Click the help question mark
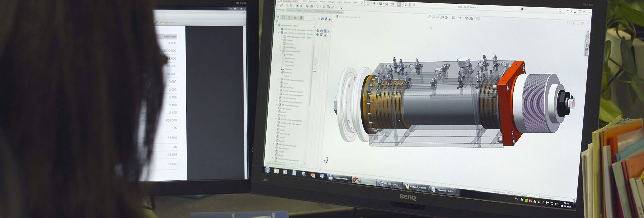Viewport: 644px width, 218px height. pyautogui.click(x=568, y=11)
